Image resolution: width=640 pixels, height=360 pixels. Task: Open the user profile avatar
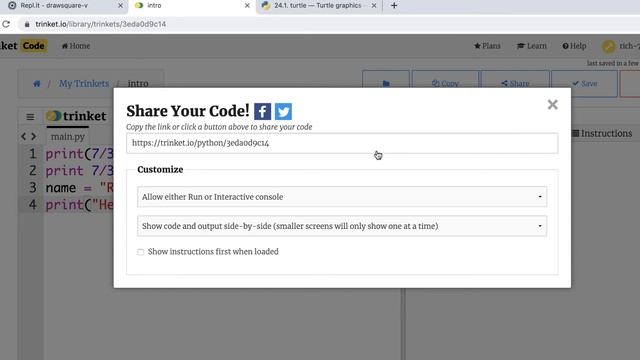point(609,47)
